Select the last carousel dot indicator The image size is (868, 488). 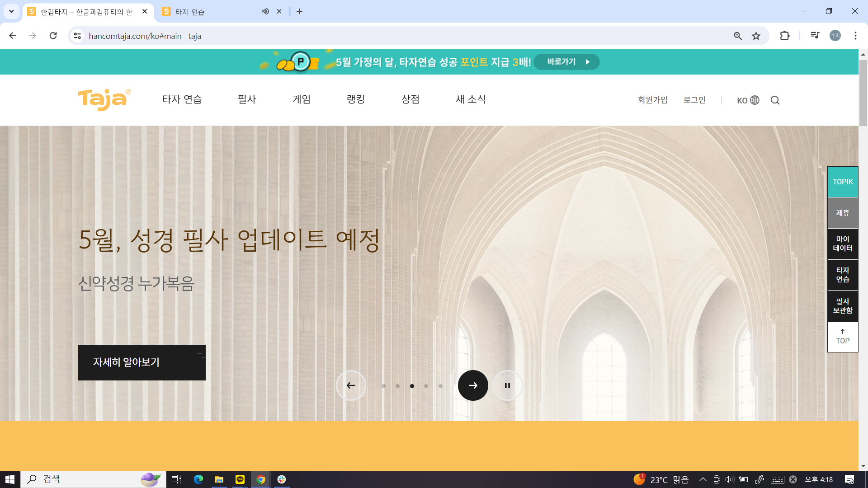pos(440,386)
